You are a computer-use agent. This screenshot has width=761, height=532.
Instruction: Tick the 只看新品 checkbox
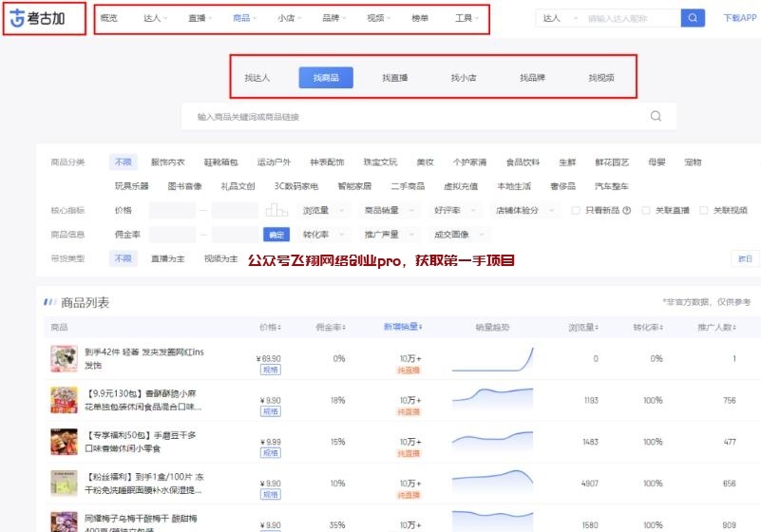click(576, 210)
